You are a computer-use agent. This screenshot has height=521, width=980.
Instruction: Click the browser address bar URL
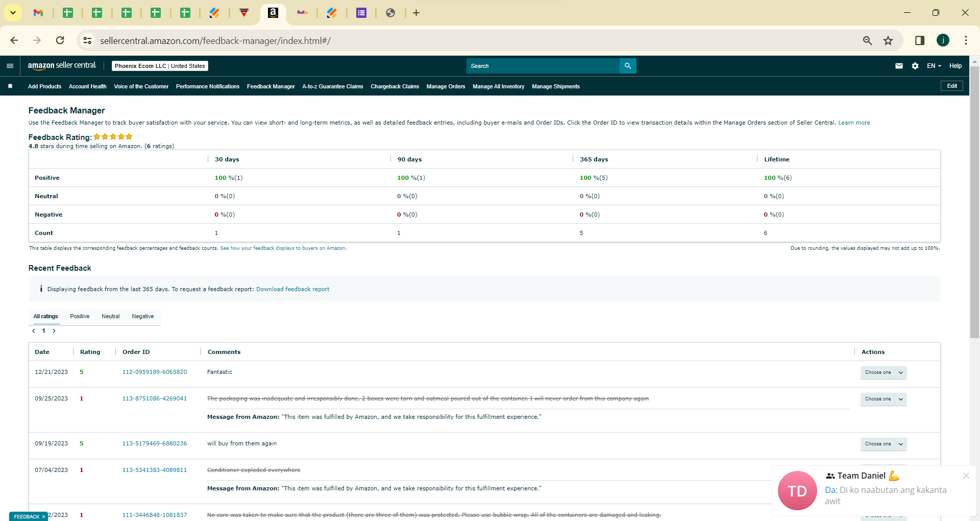pos(215,41)
